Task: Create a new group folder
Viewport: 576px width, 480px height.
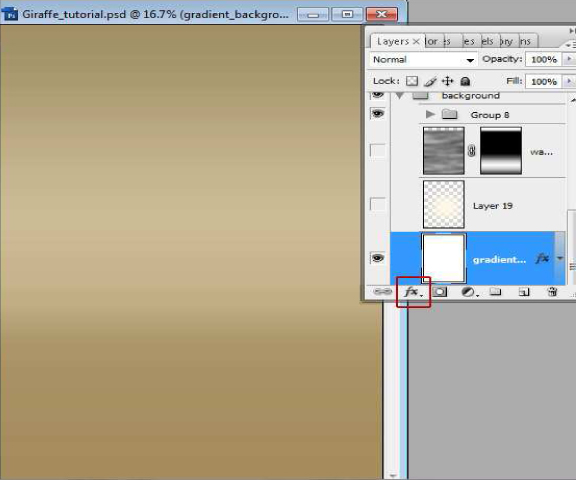Action: [x=495, y=292]
